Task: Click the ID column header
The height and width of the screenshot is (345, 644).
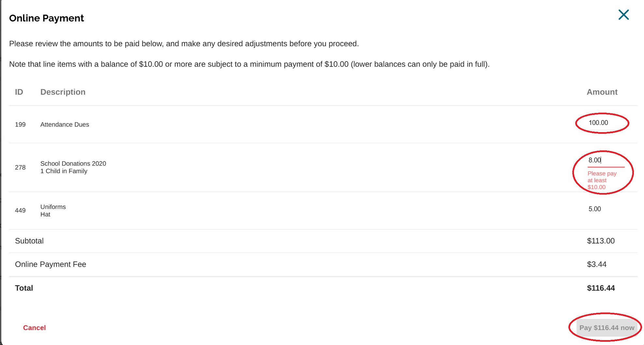Action: coord(19,92)
